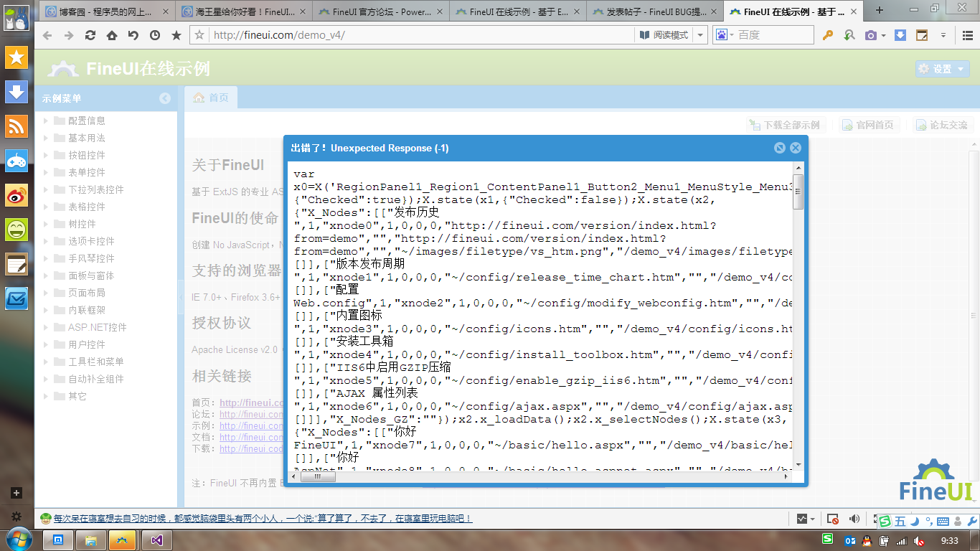Select the 首页 tab in the content panel
980x551 pixels.
[211, 98]
